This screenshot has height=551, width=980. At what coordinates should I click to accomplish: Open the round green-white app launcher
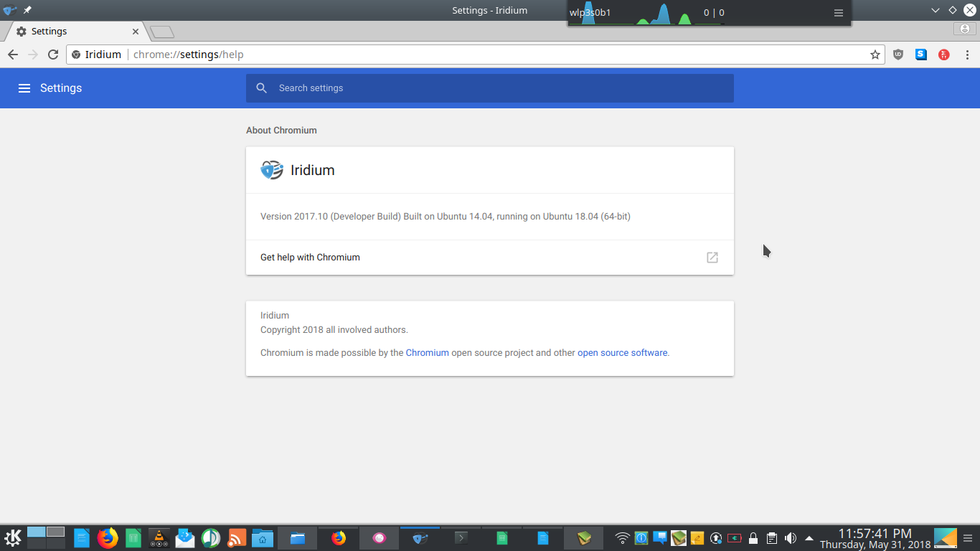point(211,538)
